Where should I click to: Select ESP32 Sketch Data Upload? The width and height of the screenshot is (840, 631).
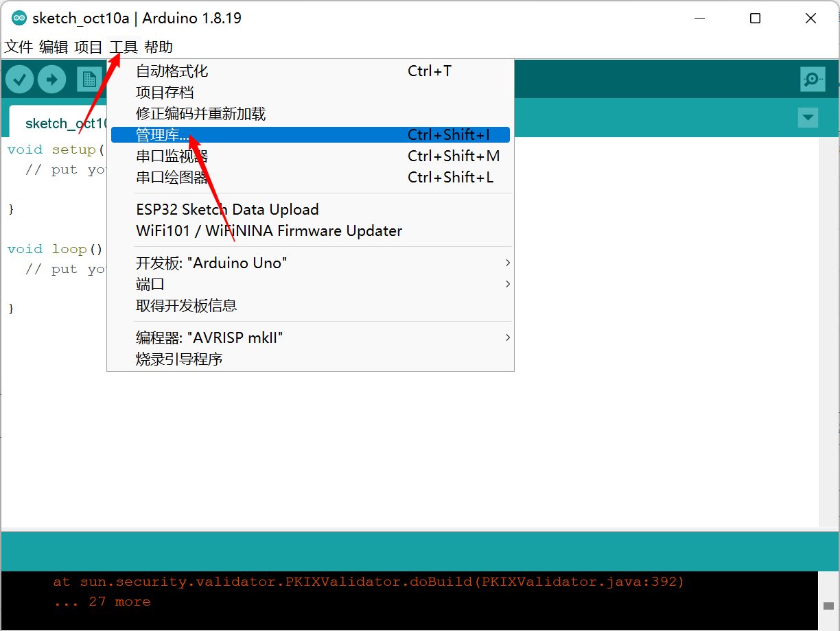pyautogui.click(x=310, y=209)
